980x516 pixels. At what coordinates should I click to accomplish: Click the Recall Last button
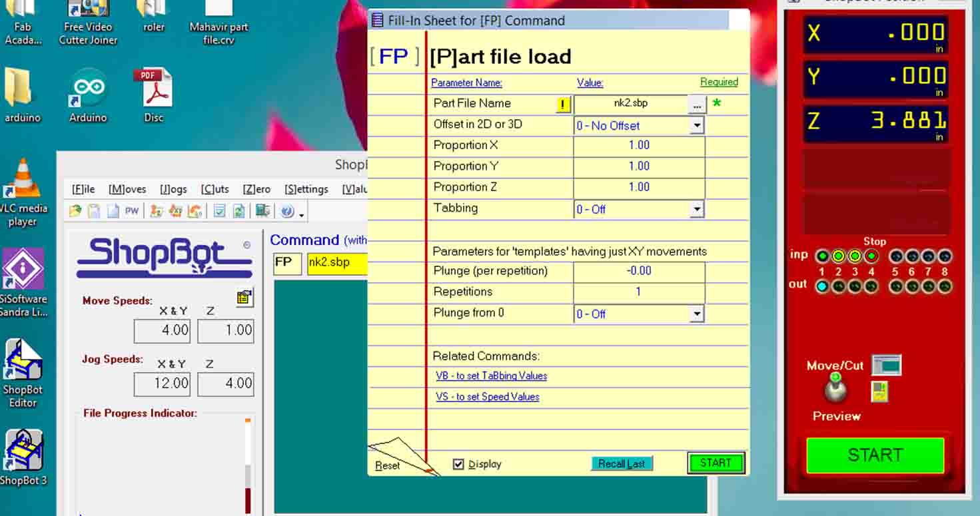coord(622,463)
